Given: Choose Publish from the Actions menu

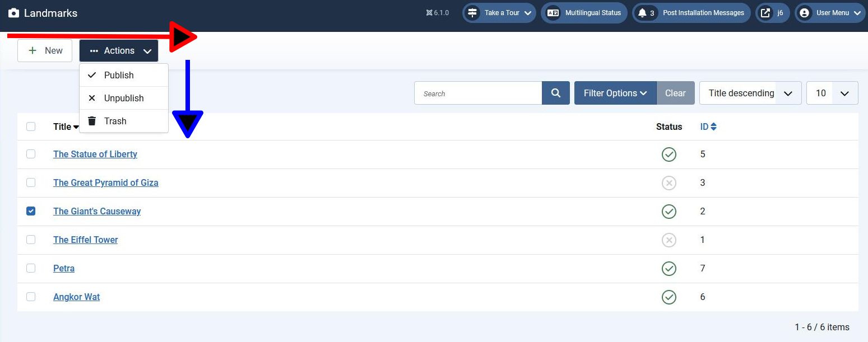Looking at the screenshot, I should tap(124, 75).
